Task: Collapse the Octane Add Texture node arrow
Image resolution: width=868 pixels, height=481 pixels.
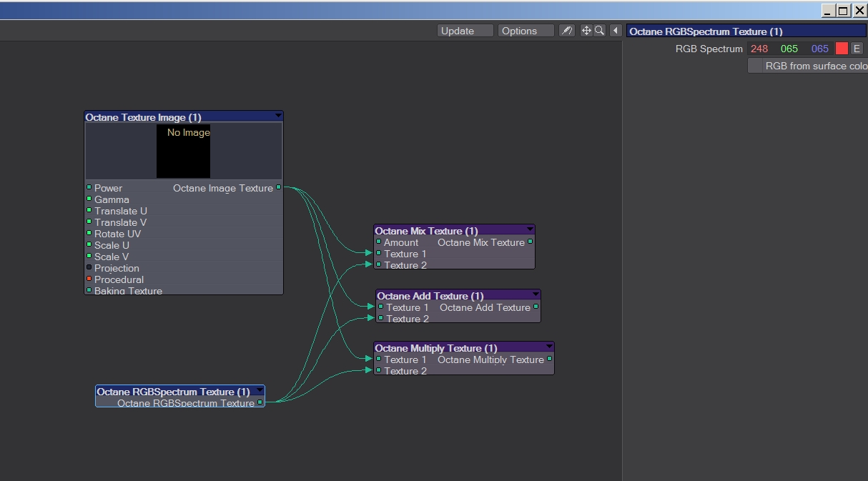Action: point(536,294)
